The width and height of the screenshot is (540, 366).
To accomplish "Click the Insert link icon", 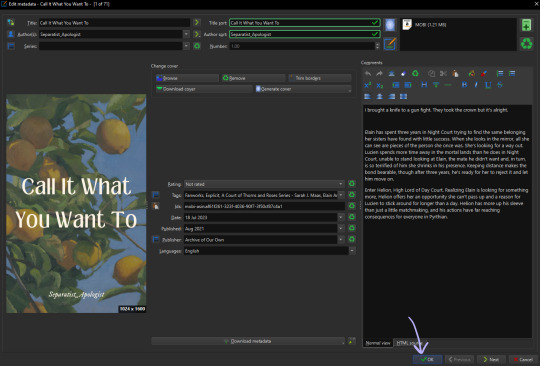I will pyautogui.click(x=436, y=85).
